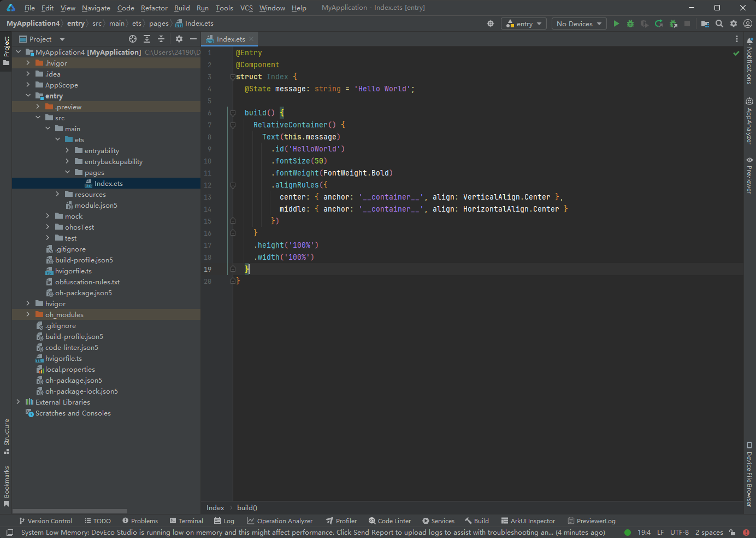Open the user account profile icon

pos(748,24)
